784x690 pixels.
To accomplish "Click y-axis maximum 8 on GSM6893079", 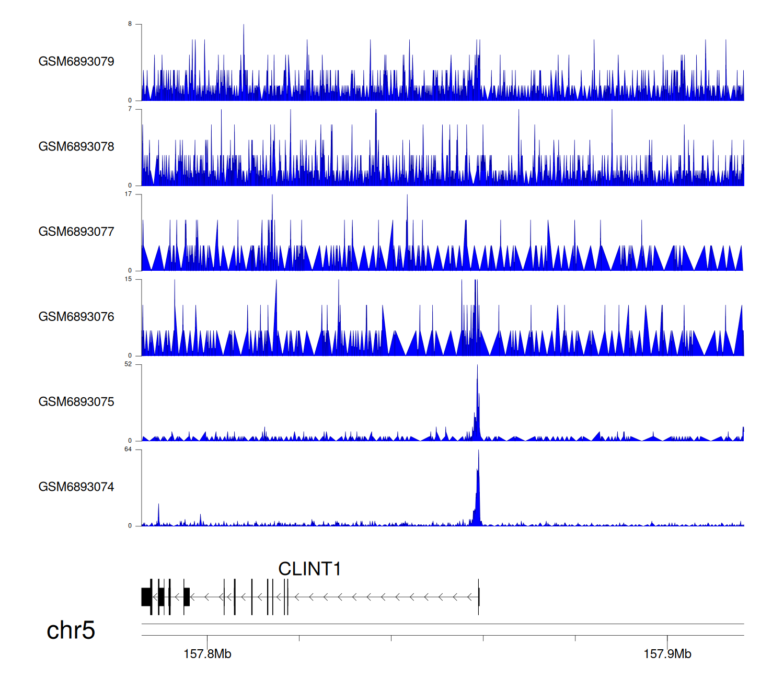I will click(130, 24).
